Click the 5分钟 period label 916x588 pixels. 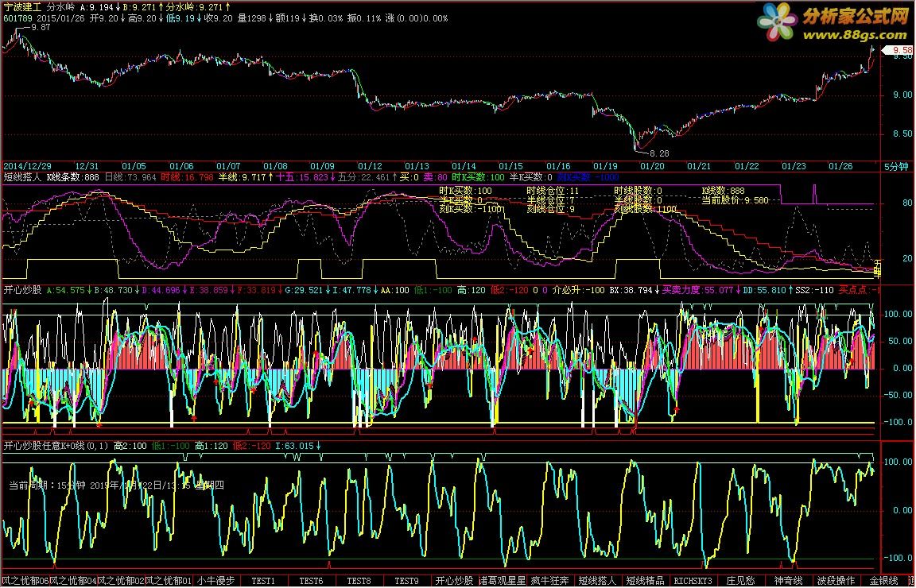(x=895, y=167)
